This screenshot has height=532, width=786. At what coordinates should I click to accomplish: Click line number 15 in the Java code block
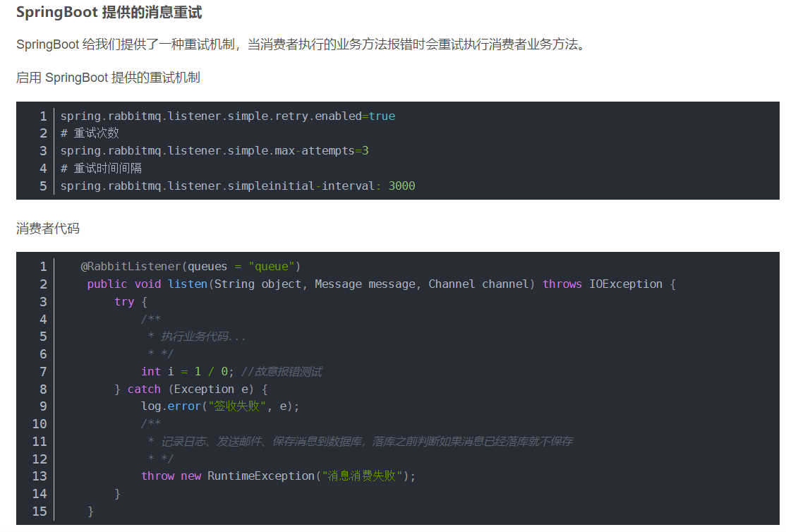[x=40, y=511]
